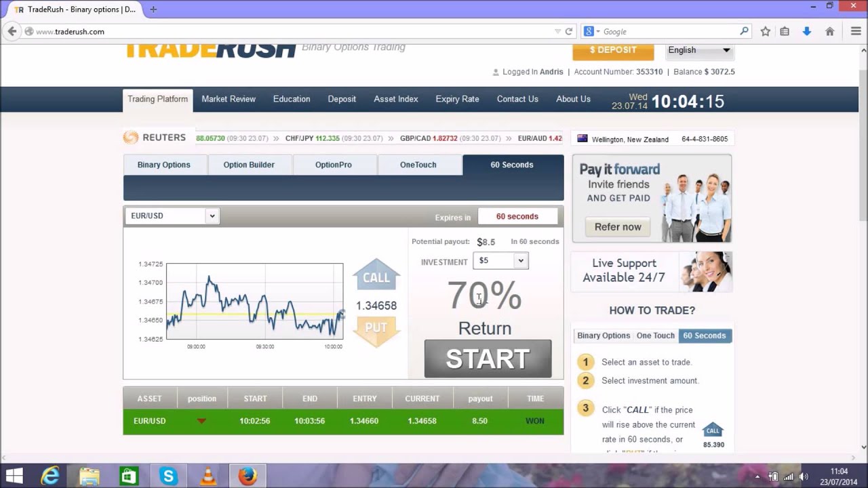This screenshot has height=488, width=868.
Task: Switch to the Option Builder tab
Action: (249, 165)
